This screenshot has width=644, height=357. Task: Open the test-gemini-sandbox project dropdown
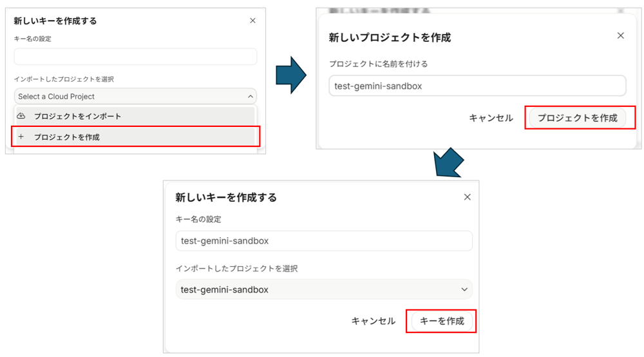(x=322, y=290)
